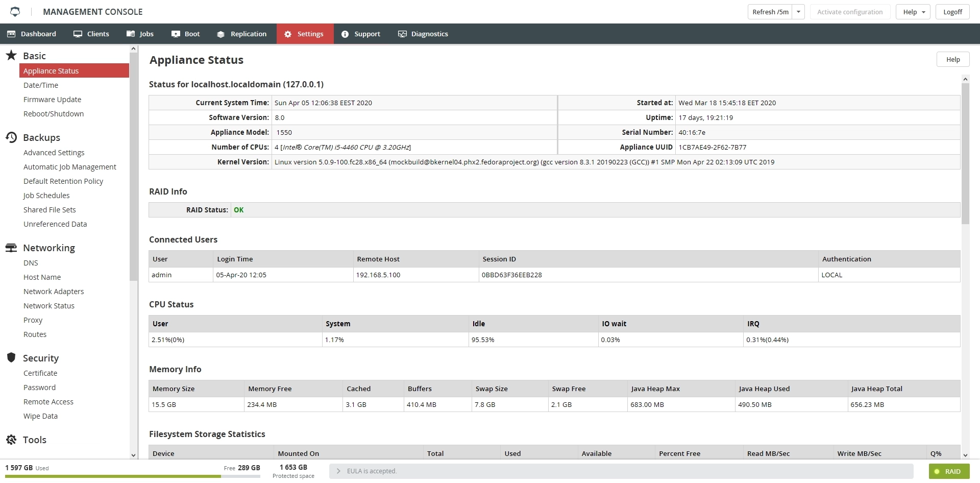
Task: Click remote host 192.168.5.100
Action: pos(378,275)
